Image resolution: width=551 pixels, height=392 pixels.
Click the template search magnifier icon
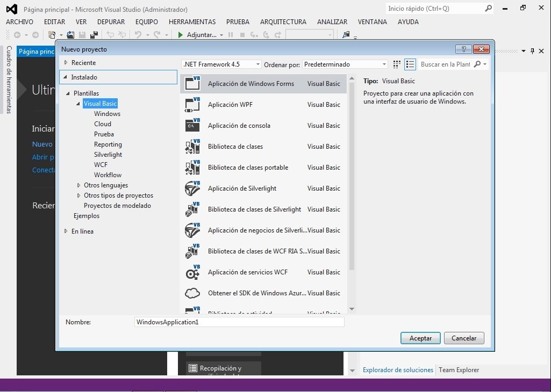click(x=477, y=64)
